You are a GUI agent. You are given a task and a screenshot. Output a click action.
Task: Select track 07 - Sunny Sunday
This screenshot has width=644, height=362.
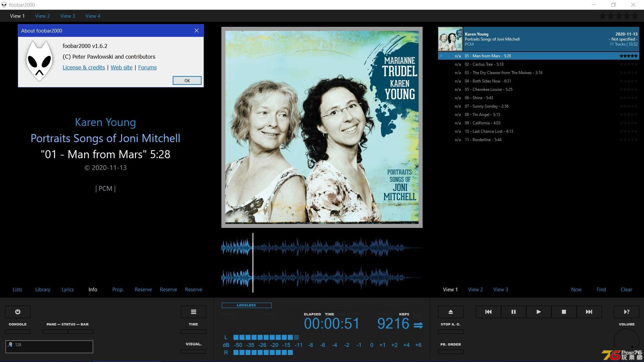pos(539,106)
